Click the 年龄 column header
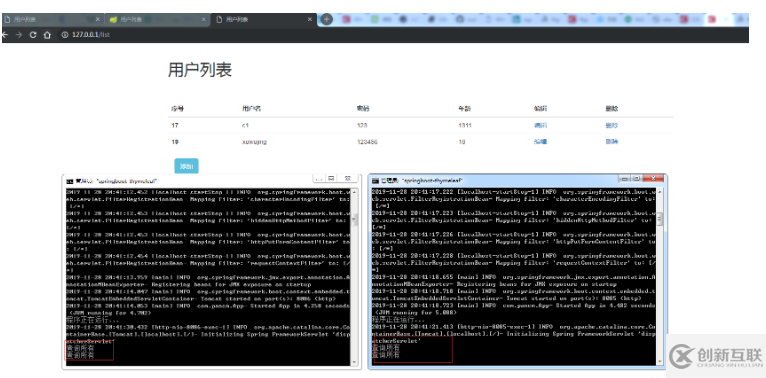The width and height of the screenshot is (766, 378). 465,108
